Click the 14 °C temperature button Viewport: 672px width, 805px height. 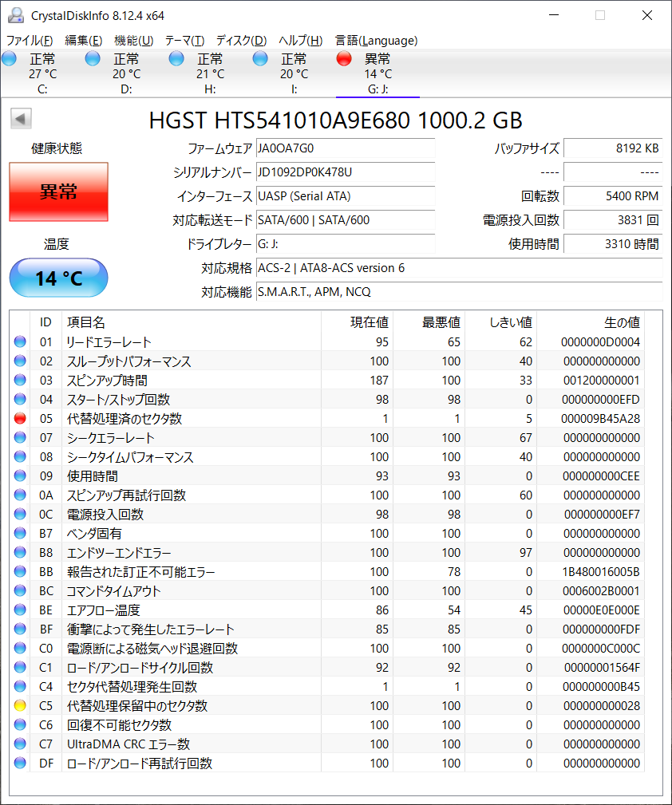(58, 278)
